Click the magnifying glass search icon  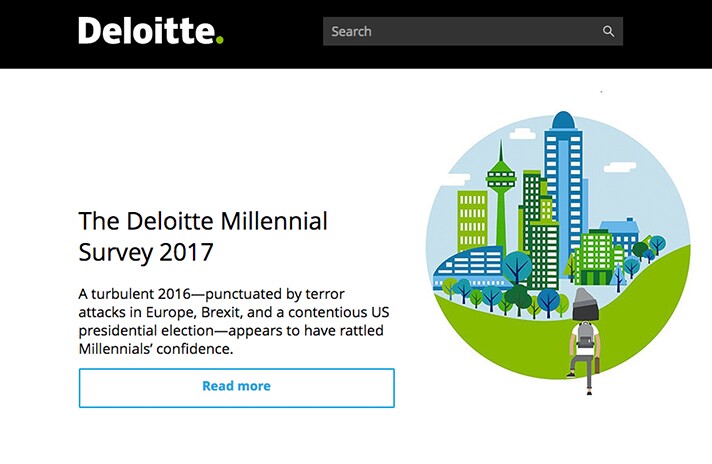(608, 31)
